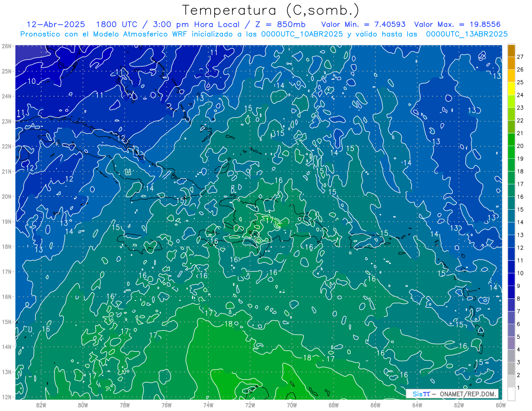Click latitude axis label "23N"
This screenshot has height=411, width=532.
[x=6, y=121]
